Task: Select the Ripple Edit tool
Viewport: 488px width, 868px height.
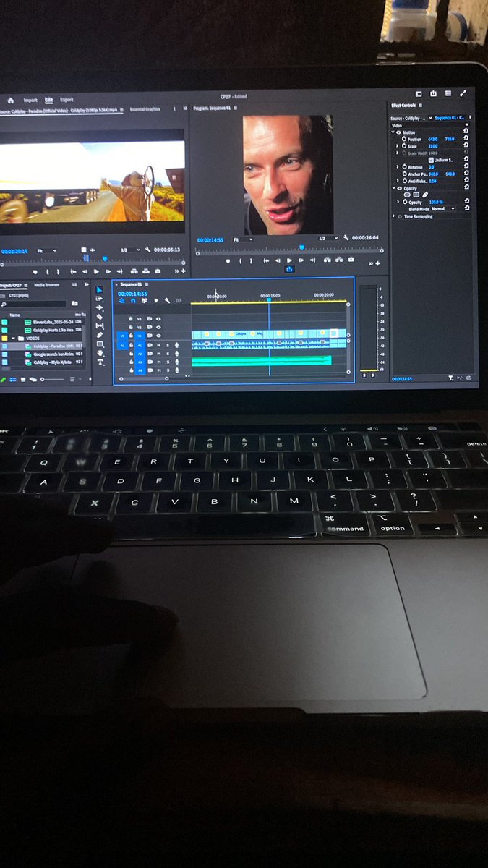Action: pos(99,307)
